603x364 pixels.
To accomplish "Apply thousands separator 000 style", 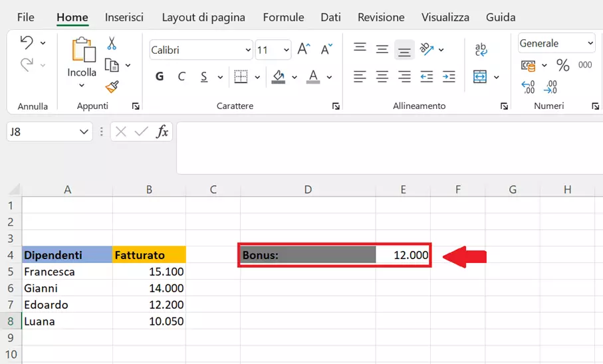I will coord(585,65).
